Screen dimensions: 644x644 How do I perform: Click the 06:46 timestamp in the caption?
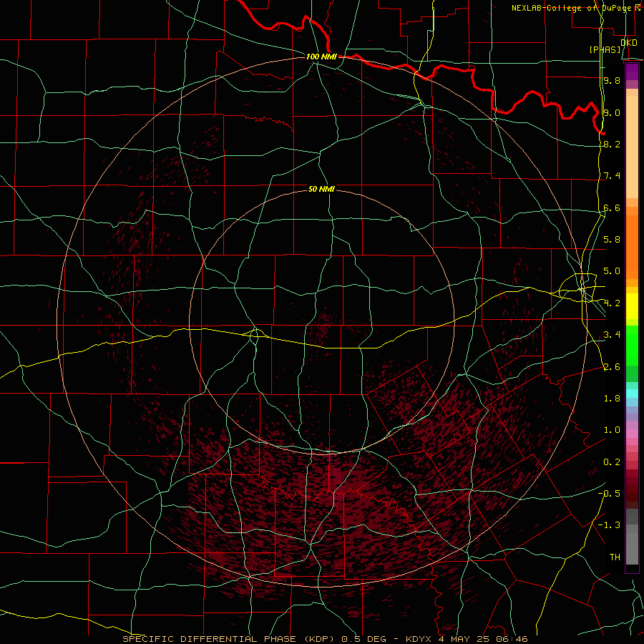pos(512,639)
